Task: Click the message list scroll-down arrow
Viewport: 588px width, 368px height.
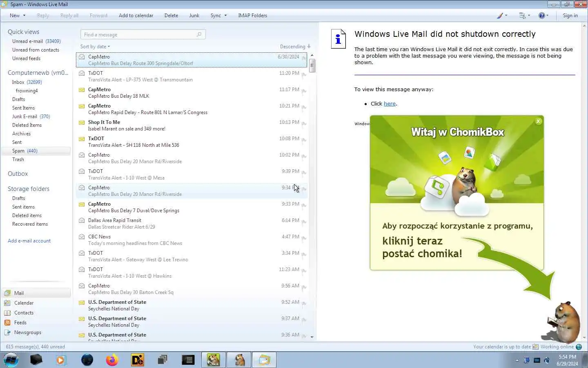Action: click(x=312, y=337)
